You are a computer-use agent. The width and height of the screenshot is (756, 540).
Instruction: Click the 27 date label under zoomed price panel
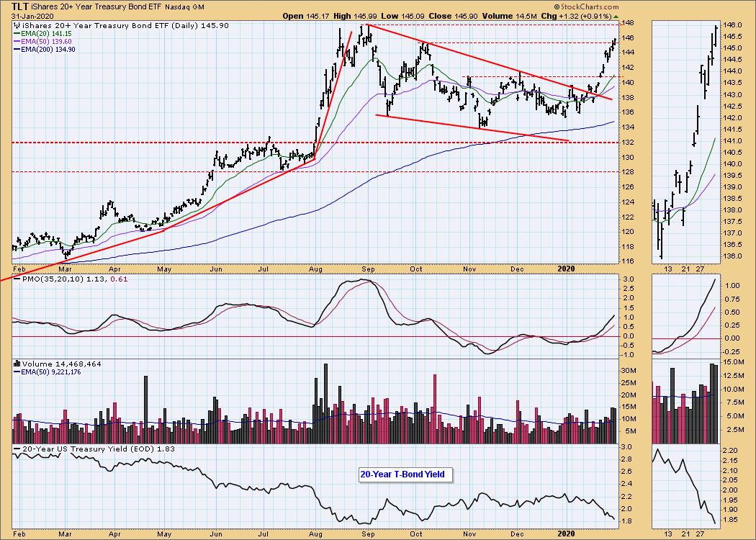pyautogui.click(x=700, y=269)
